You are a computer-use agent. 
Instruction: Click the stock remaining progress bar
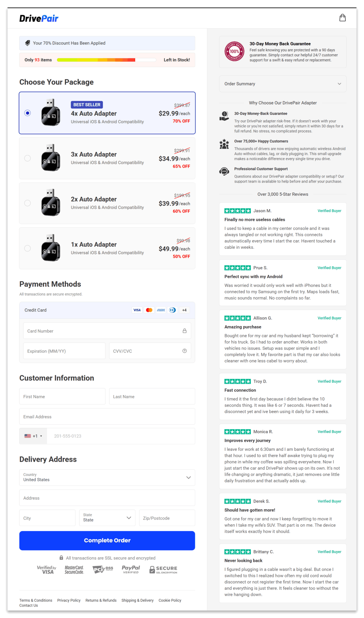pyautogui.click(x=106, y=60)
